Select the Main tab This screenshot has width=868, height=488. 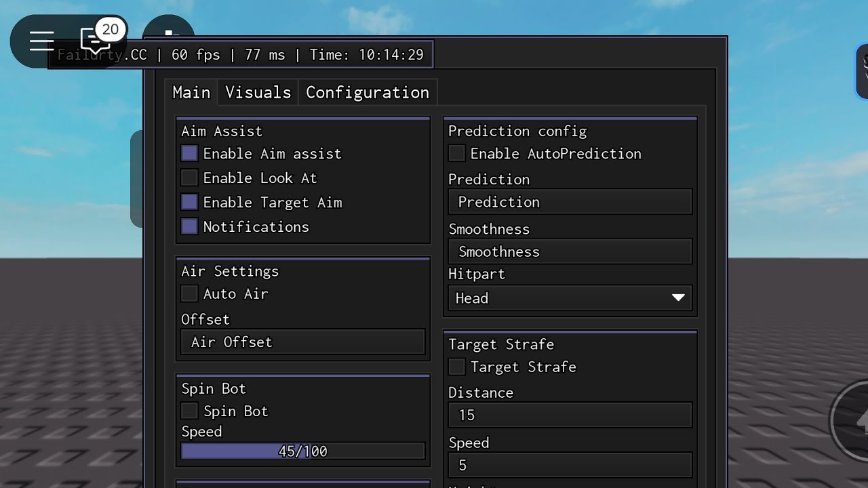click(191, 93)
